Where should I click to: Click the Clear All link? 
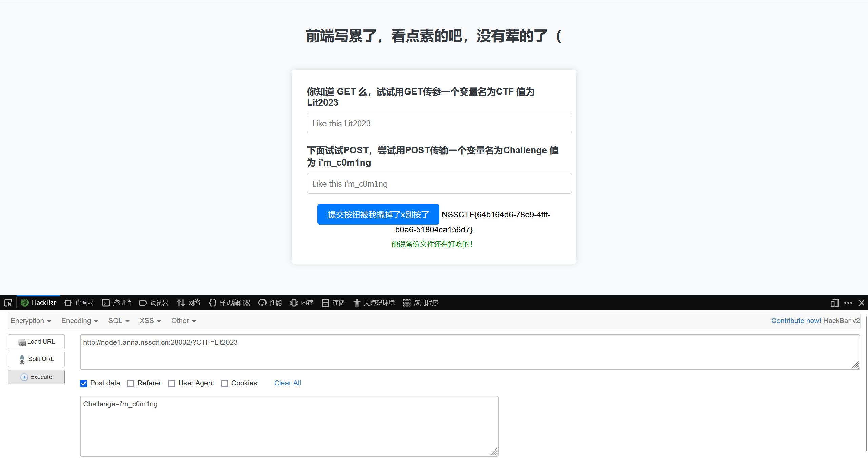click(x=288, y=383)
